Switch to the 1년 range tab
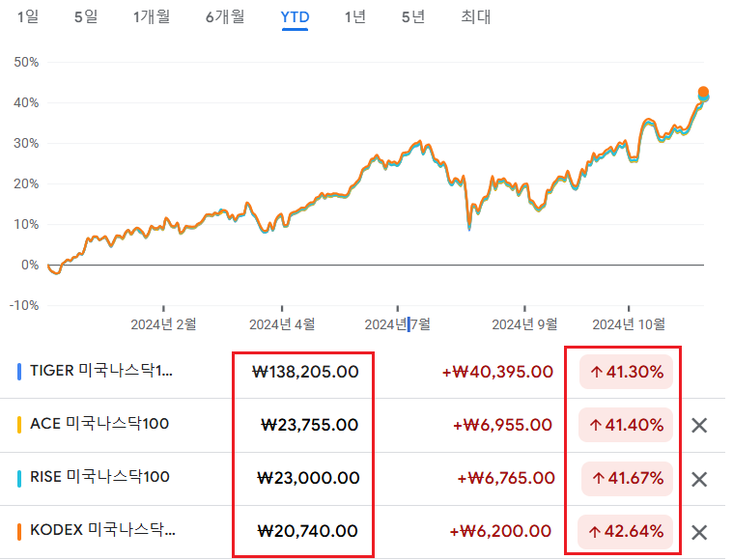 pos(354,17)
